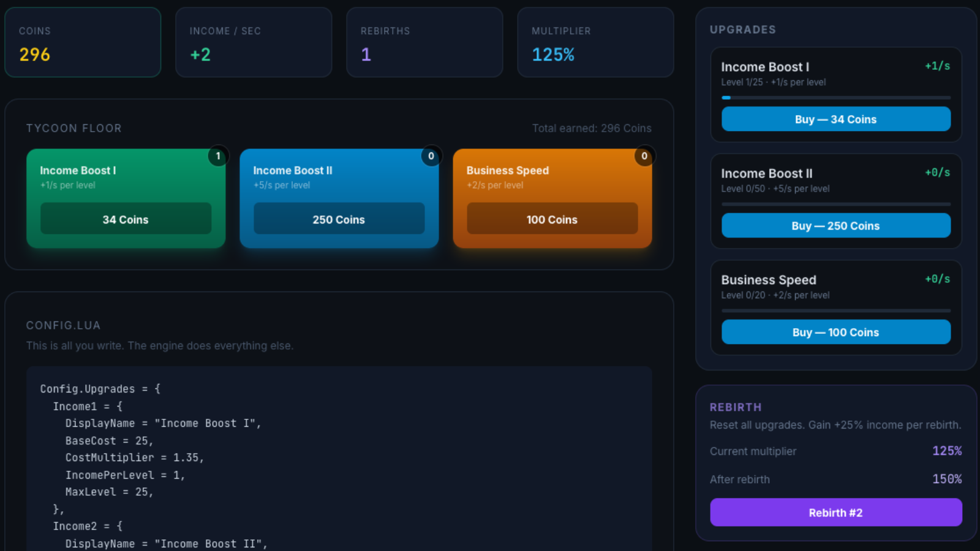Click 'This is all you write' description text
The height and width of the screenshot is (551, 980).
pyautogui.click(x=160, y=346)
